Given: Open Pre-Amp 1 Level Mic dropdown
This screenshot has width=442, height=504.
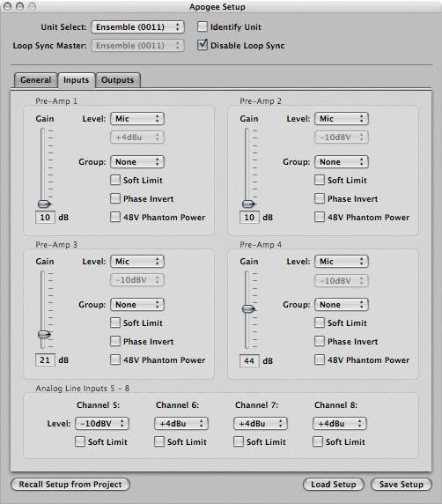Looking at the screenshot, I should (x=137, y=119).
